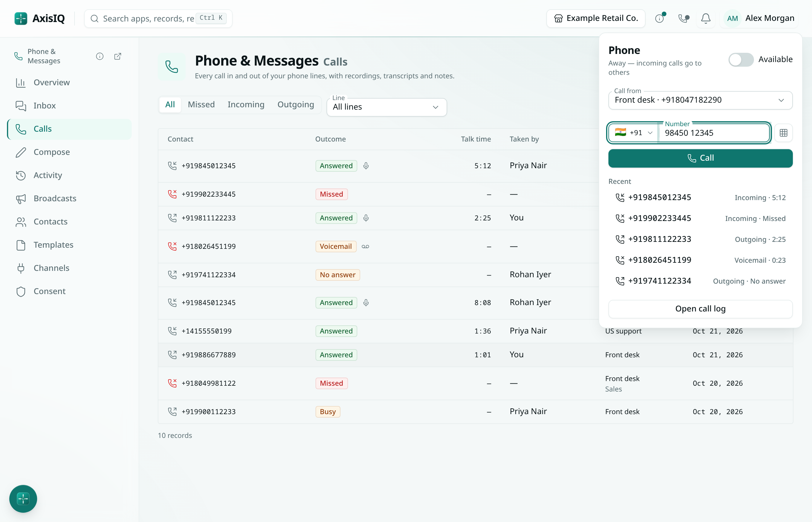The height and width of the screenshot is (522, 812).
Task: Click the phone status icon in header
Action: (x=683, y=18)
